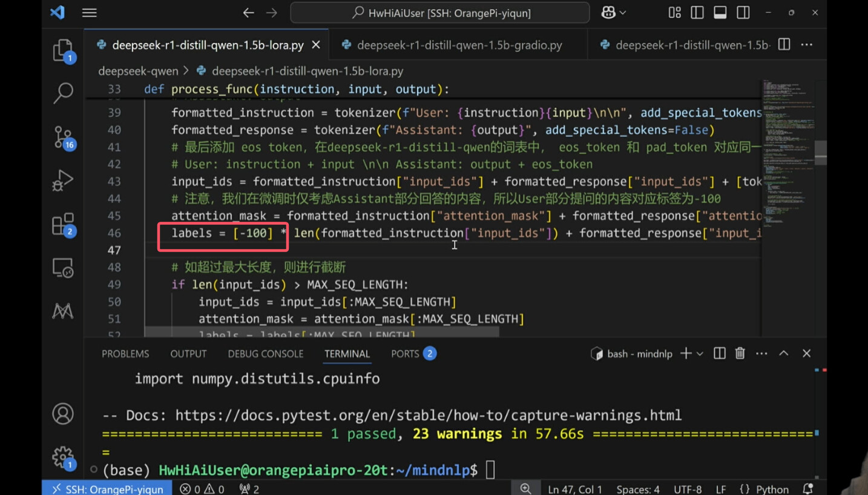Click the SSH: OrangePi-yiqun remote status button

point(107,489)
